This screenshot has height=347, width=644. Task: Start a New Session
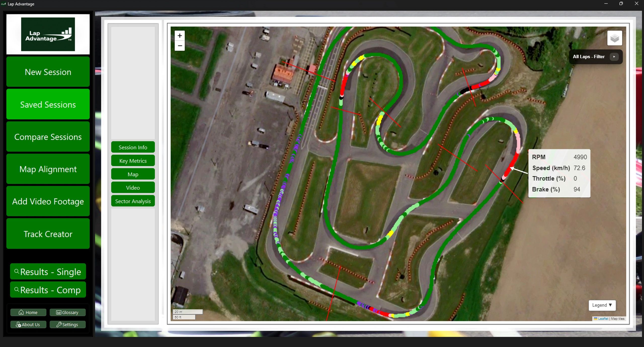pyautogui.click(x=48, y=72)
